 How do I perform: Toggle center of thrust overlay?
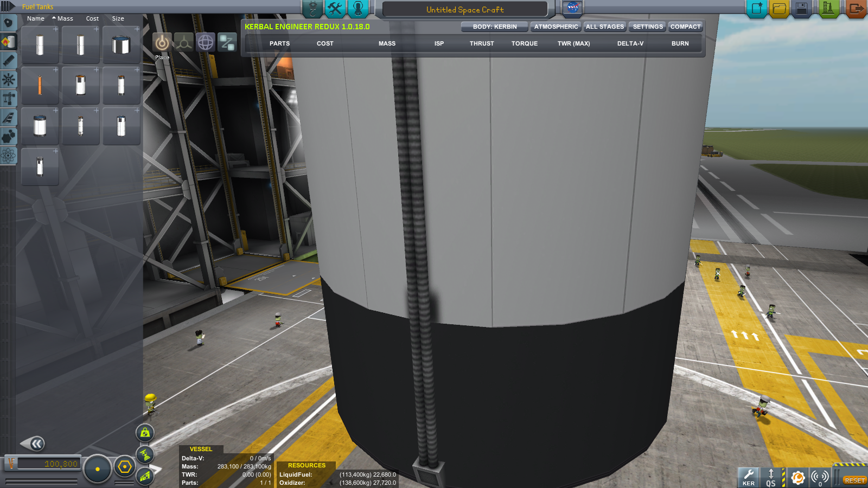(x=145, y=454)
